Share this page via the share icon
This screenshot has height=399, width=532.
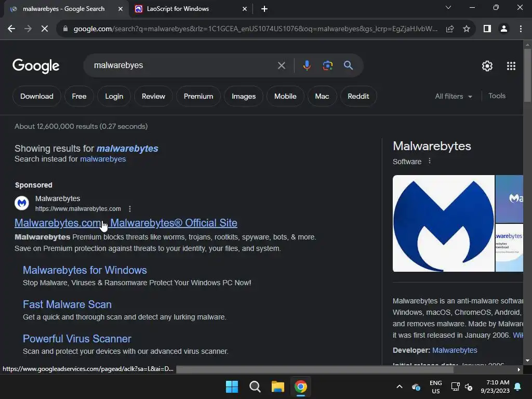click(x=450, y=29)
